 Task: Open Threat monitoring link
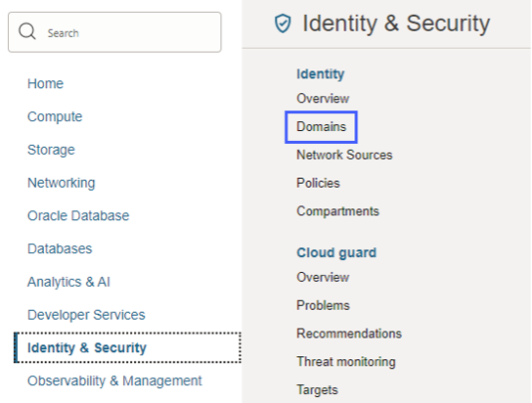[x=346, y=362]
